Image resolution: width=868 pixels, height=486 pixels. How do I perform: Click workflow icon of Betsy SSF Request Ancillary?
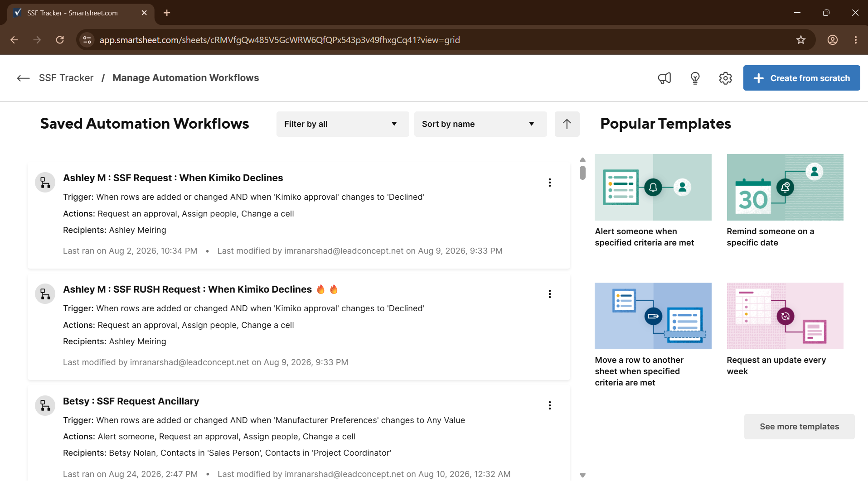click(45, 406)
